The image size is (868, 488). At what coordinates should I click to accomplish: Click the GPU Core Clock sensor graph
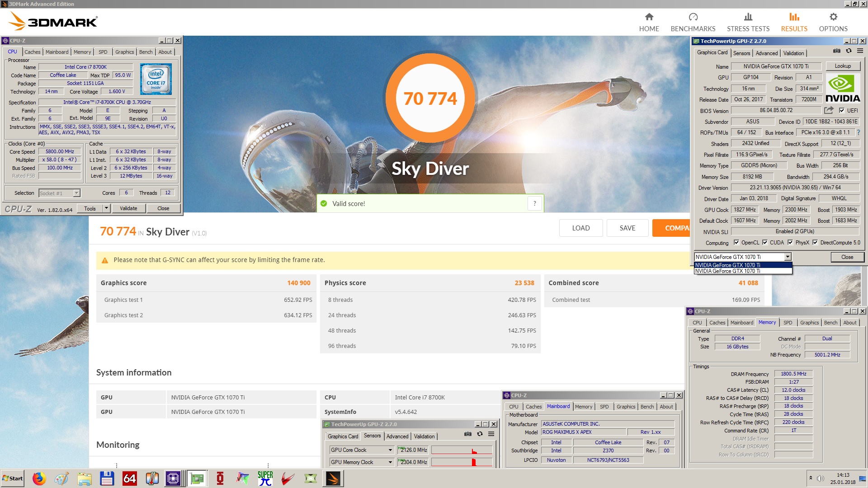tap(462, 450)
